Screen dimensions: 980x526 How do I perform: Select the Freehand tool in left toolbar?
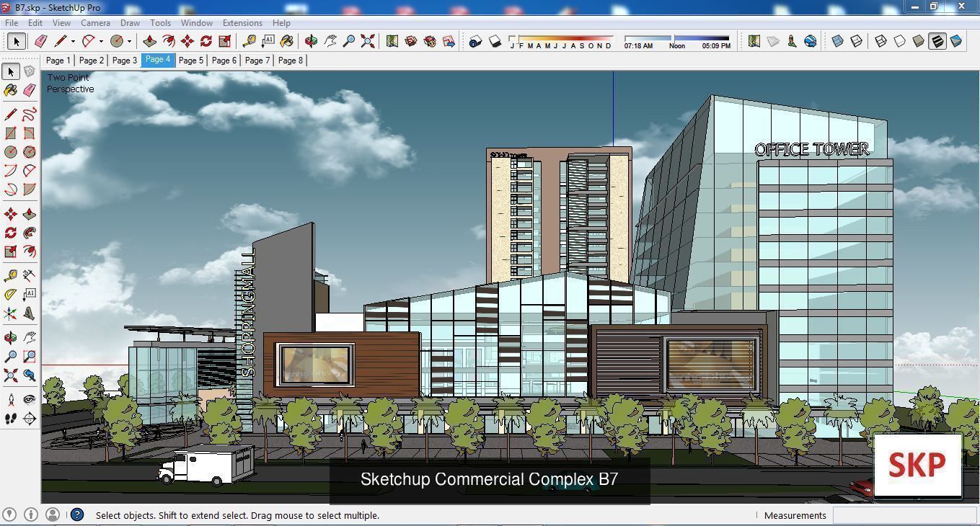pos(30,115)
